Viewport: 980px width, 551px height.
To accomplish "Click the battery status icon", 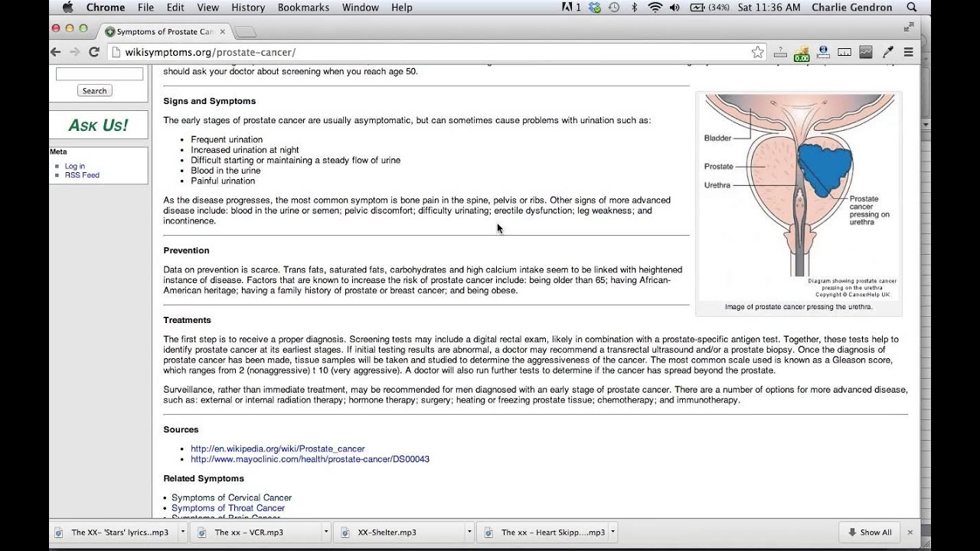I will pyautogui.click(x=697, y=8).
